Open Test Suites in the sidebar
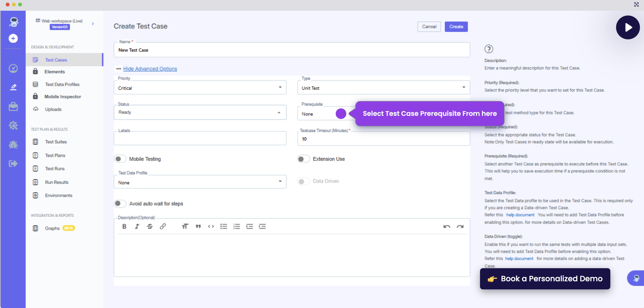The image size is (644, 308). (56, 142)
